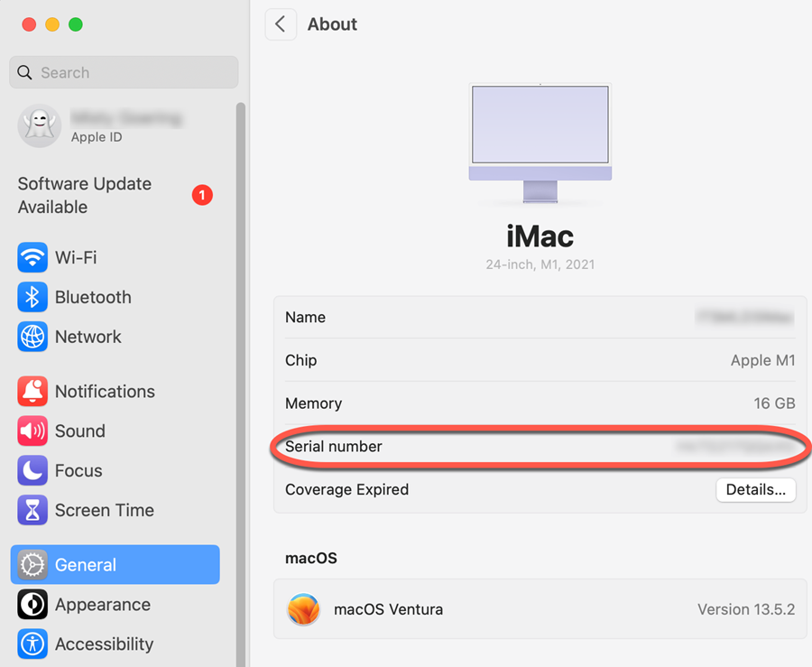This screenshot has height=667, width=812.
Task: Click the Apple ID label
Action: click(97, 137)
